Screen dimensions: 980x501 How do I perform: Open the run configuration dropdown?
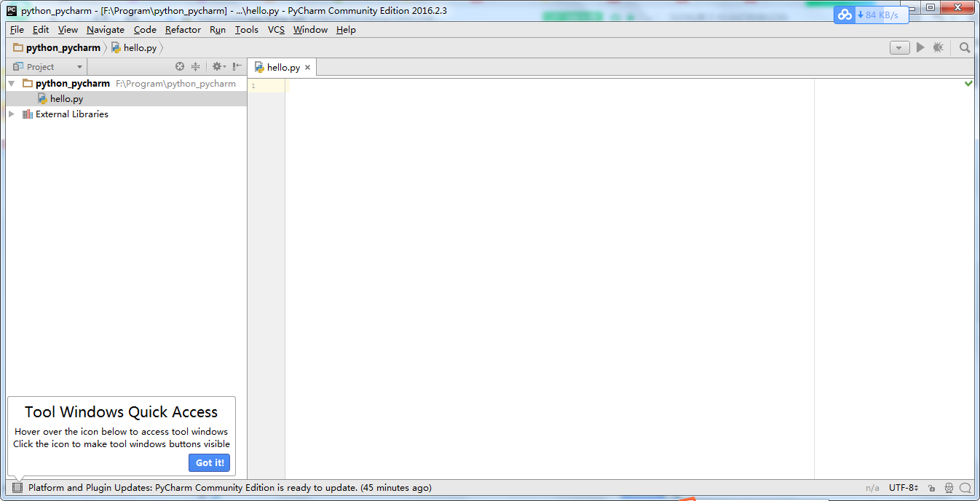(900, 48)
